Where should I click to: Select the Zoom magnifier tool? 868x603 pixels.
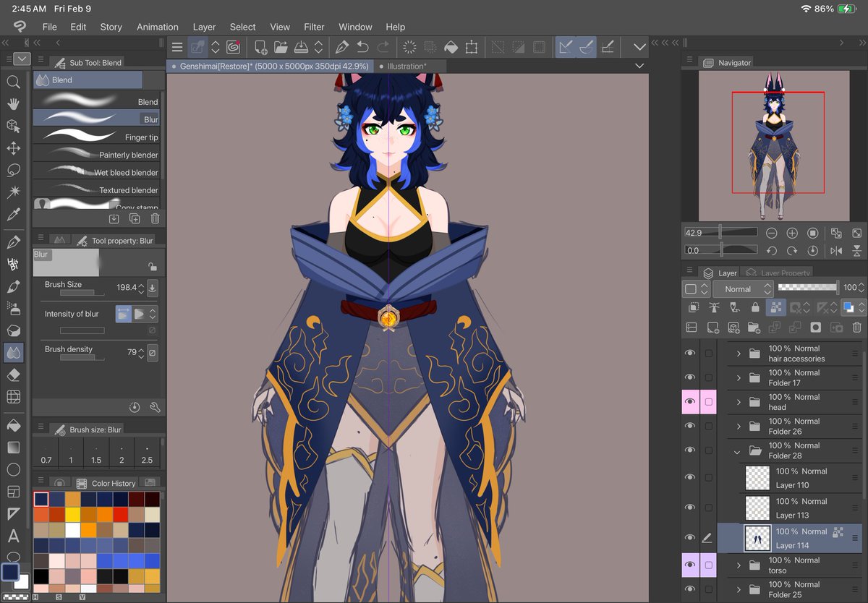(x=13, y=82)
